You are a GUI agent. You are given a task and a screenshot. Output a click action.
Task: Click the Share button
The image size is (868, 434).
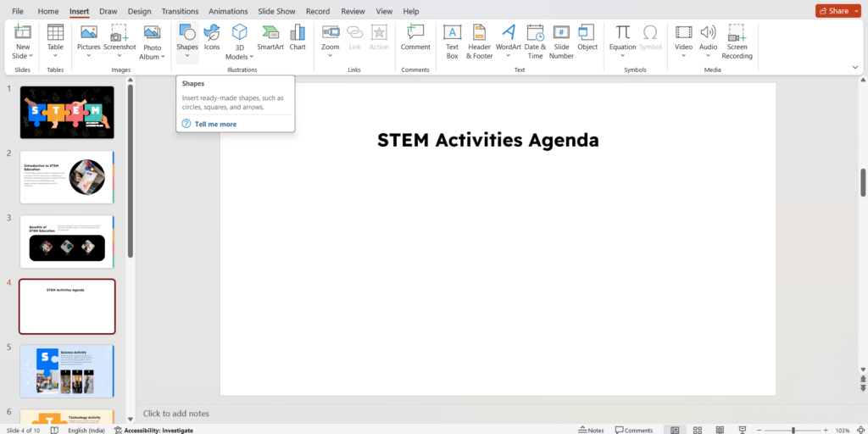point(837,11)
